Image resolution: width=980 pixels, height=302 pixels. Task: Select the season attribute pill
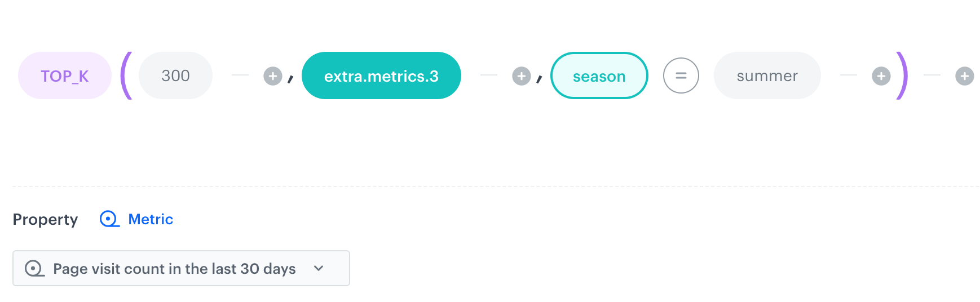pyautogui.click(x=599, y=76)
